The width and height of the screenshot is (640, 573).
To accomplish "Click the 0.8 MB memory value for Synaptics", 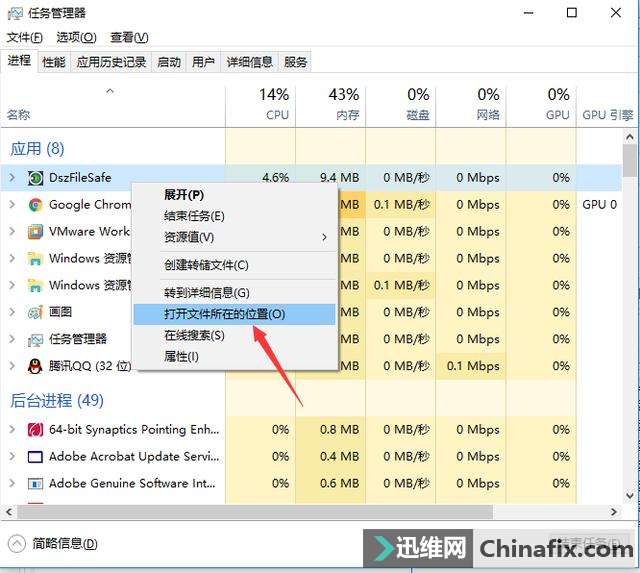I will [340, 429].
